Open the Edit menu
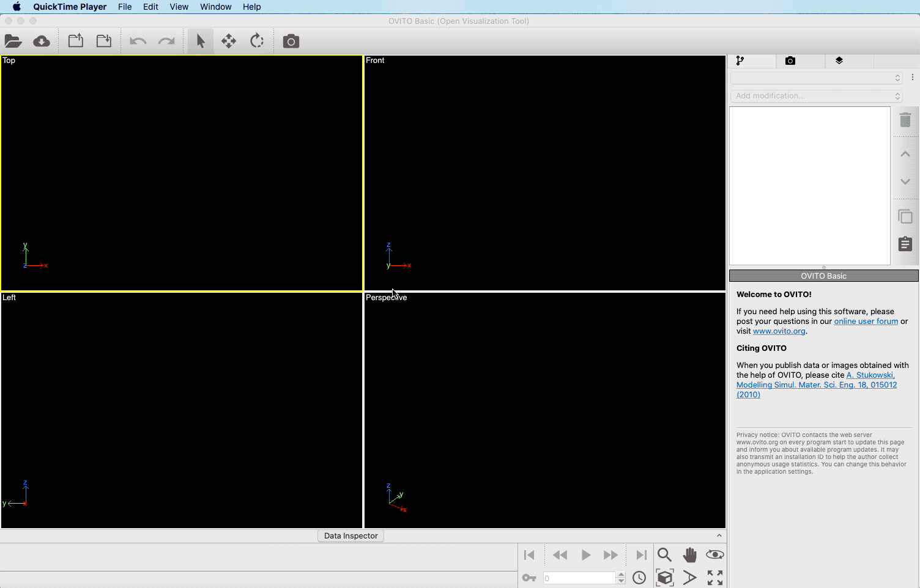920x588 pixels. 150,7
